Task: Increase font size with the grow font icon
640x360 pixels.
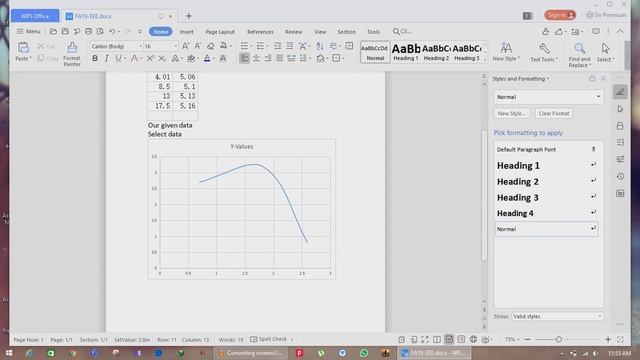Action: (185, 46)
